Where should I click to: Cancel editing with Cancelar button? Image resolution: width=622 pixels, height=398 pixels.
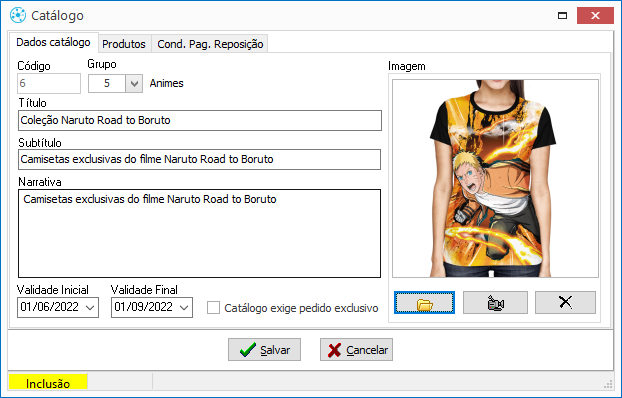(356, 350)
